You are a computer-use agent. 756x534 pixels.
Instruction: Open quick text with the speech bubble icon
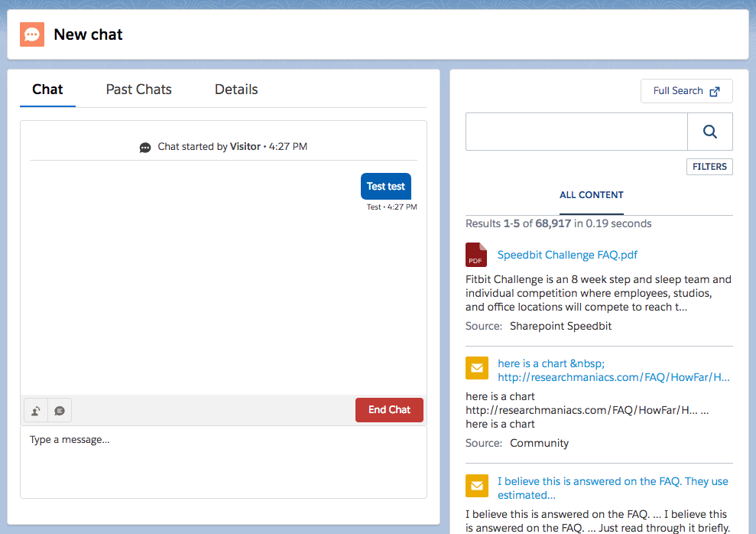pos(59,410)
